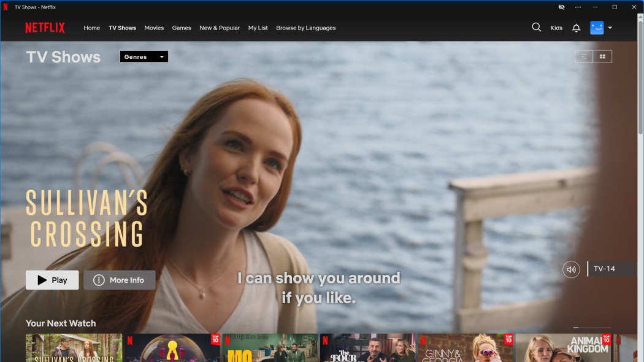Click the crossed-eye icon in title bar

coord(561,7)
